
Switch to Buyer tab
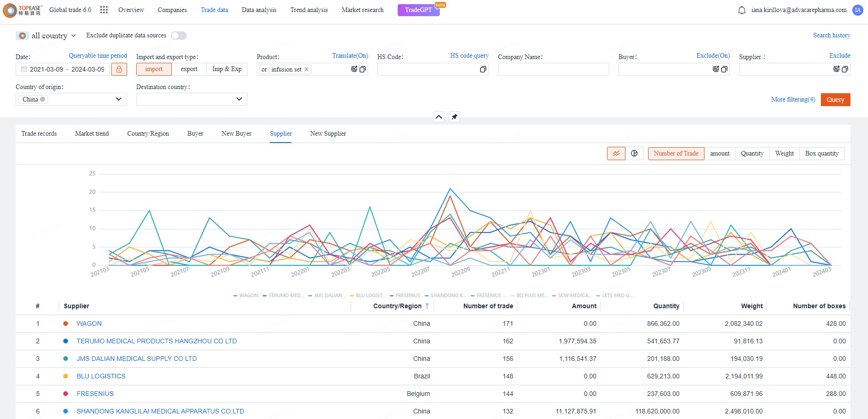pyautogui.click(x=195, y=133)
